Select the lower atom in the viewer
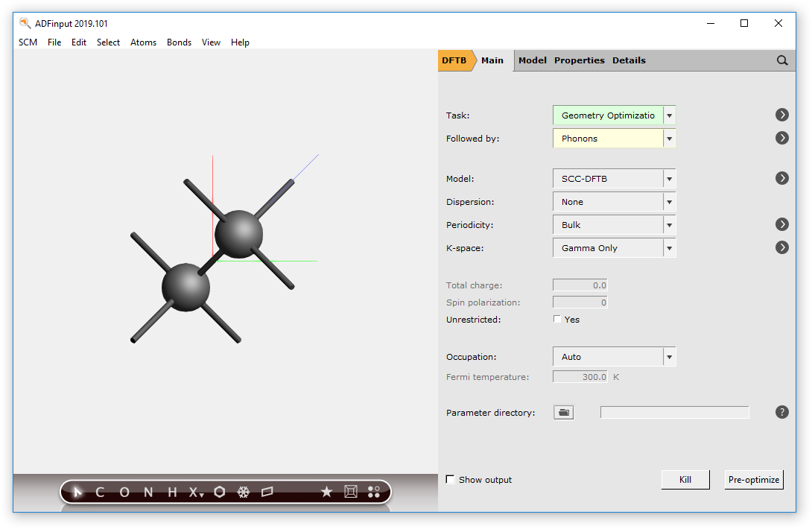The height and width of the screenshot is (529, 812). click(186, 287)
